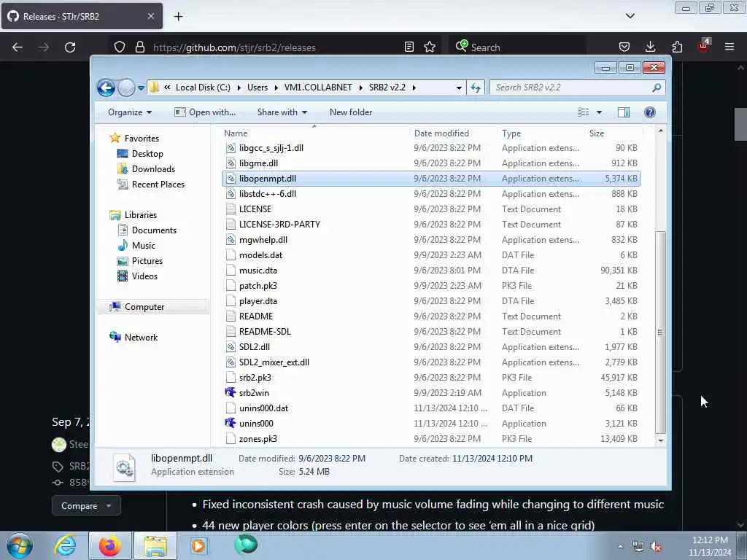Image resolution: width=747 pixels, height=560 pixels.
Task: Select the zones.pk3 file
Action: pos(431,438)
